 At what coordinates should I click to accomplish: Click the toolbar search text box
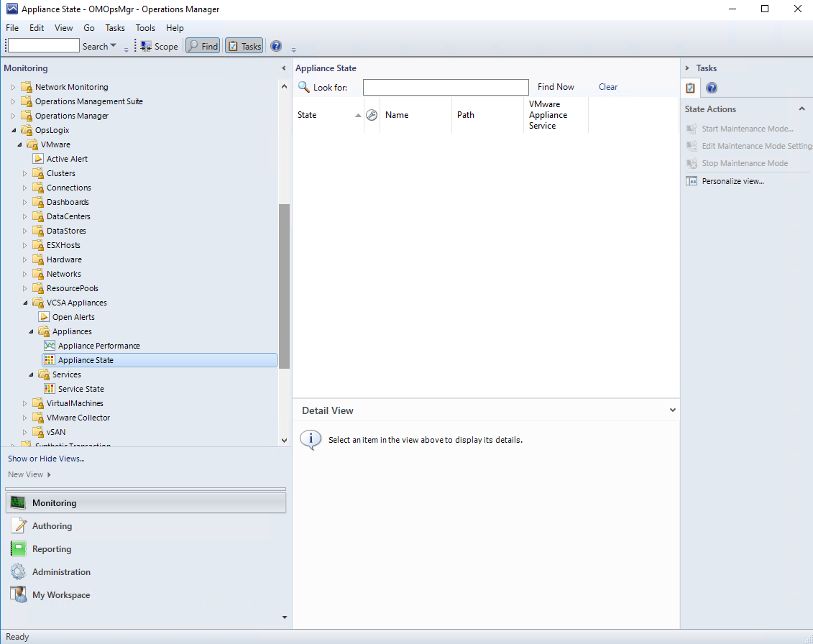[x=44, y=45]
